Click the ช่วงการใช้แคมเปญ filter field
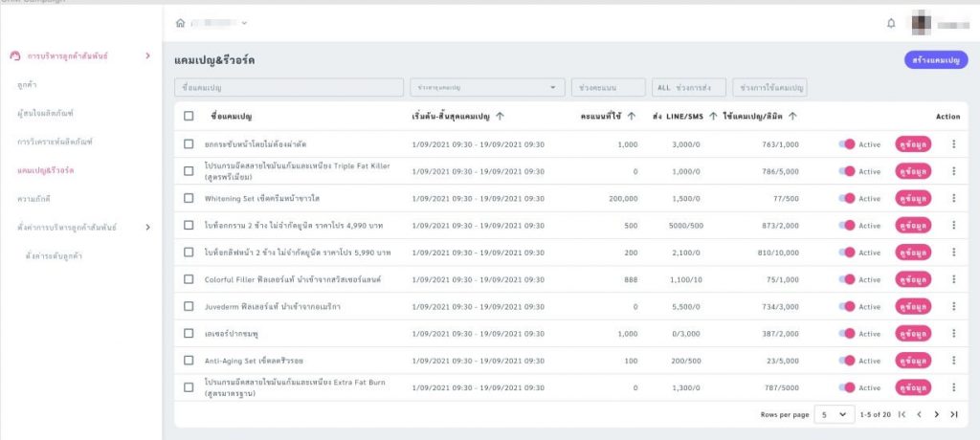The width and height of the screenshot is (980, 440). tap(770, 87)
